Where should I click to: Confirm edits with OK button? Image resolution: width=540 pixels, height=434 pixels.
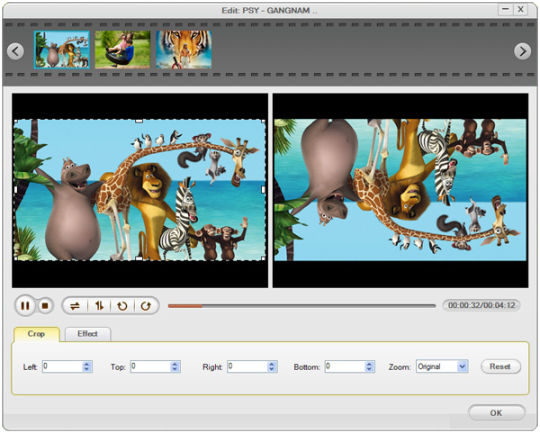pos(496,413)
